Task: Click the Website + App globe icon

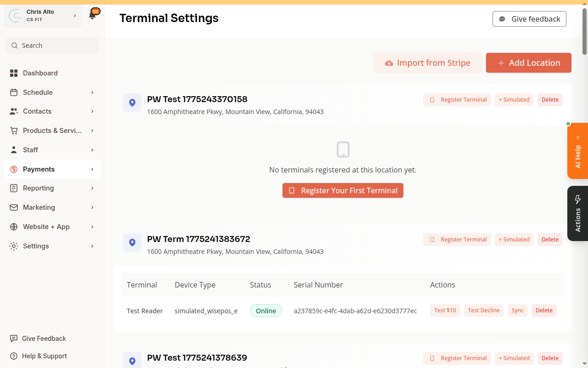Action: (14, 227)
